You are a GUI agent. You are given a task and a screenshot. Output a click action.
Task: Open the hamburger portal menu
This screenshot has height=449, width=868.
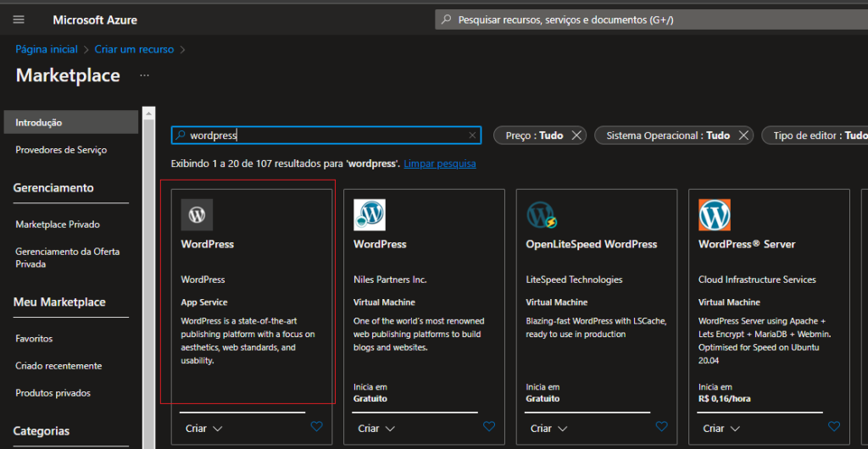click(x=19, y=19)
